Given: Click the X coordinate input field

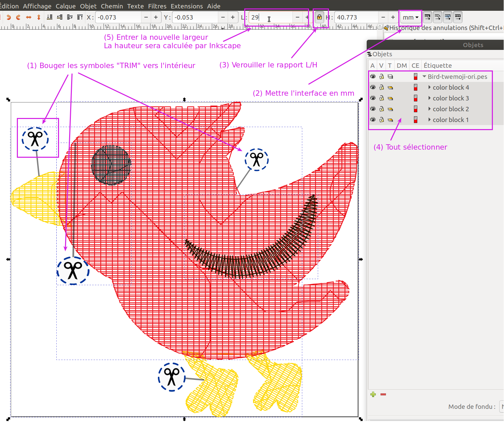Looking at the screenshot, I should 118,17.
